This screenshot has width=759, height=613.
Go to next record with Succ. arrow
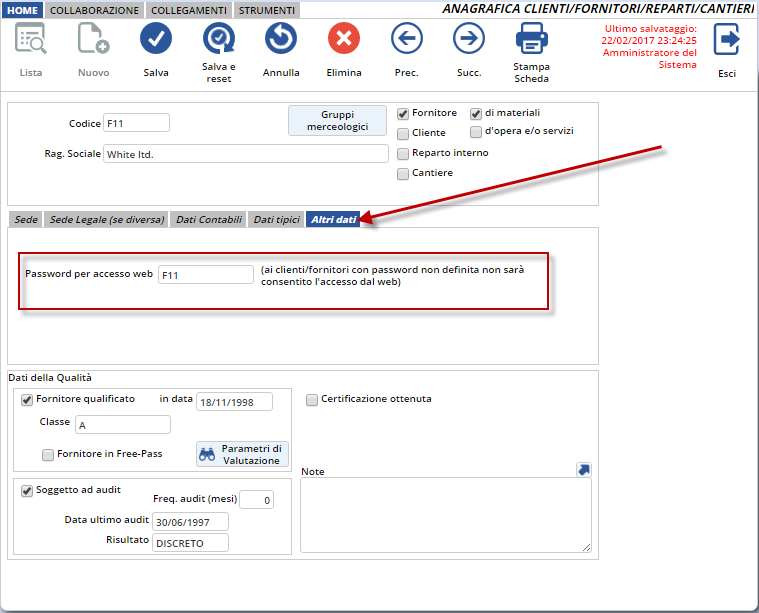point(468,40)
